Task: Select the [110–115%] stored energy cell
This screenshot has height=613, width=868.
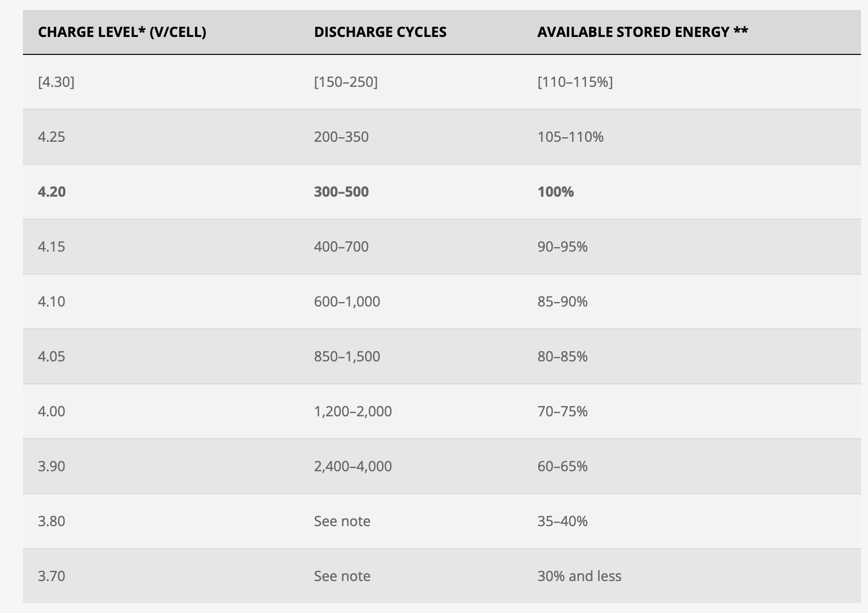Action: (575, 82)
